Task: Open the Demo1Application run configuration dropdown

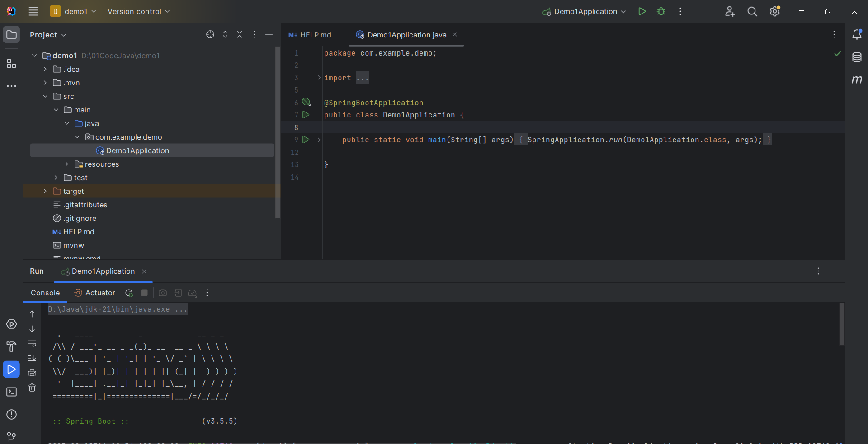Action: coord(584,11)
